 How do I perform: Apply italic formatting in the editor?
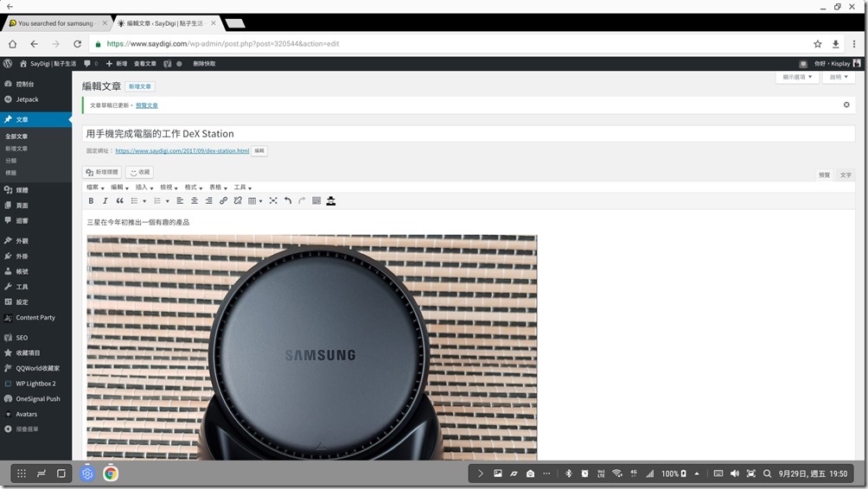(x=105, y=200)
